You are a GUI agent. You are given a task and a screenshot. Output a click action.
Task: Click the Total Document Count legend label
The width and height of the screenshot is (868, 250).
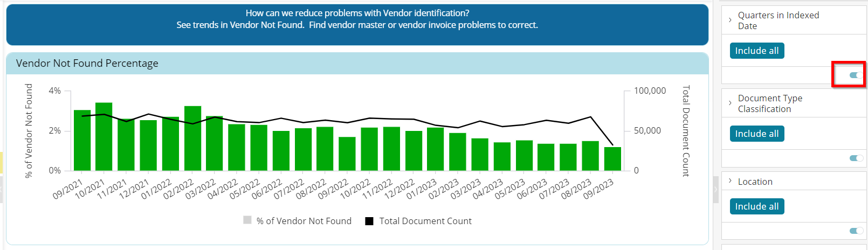(425, 221)
